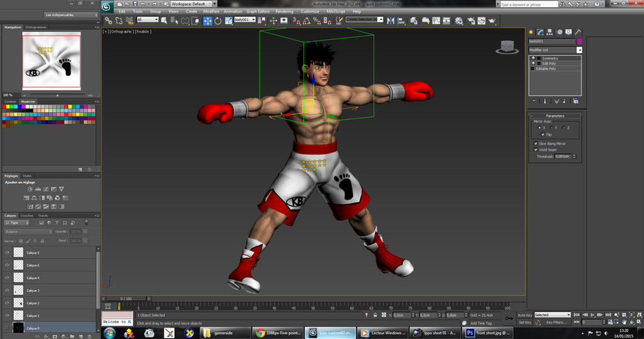This screenshot has height=339, width=644.
Task: Open the Material Editor icon
Action: (459, 21)
